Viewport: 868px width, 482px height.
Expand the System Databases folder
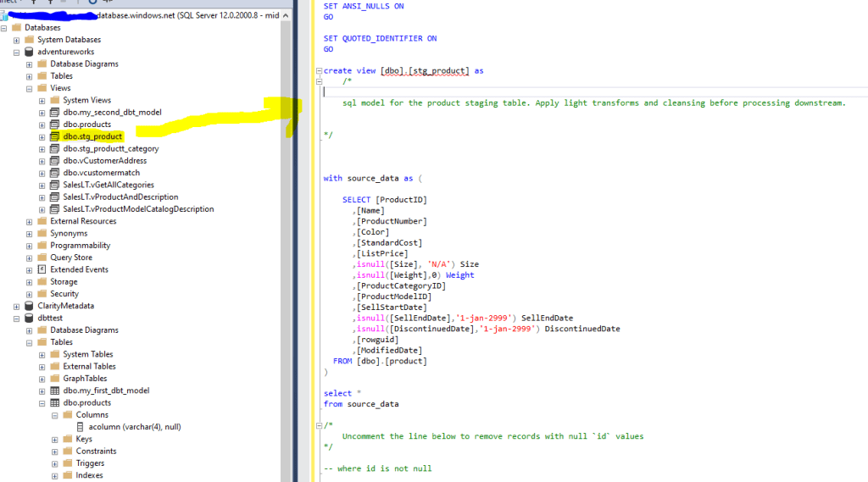point(17,40)
